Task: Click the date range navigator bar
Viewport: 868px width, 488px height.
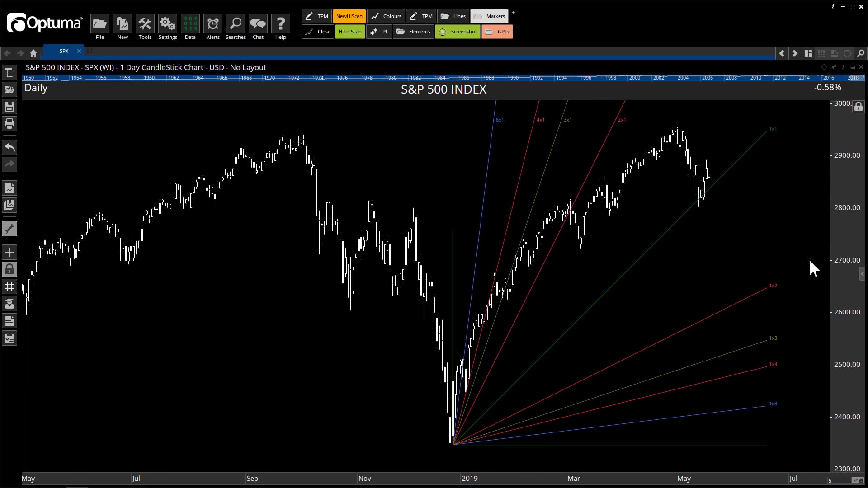Action: tap(443, 78)
